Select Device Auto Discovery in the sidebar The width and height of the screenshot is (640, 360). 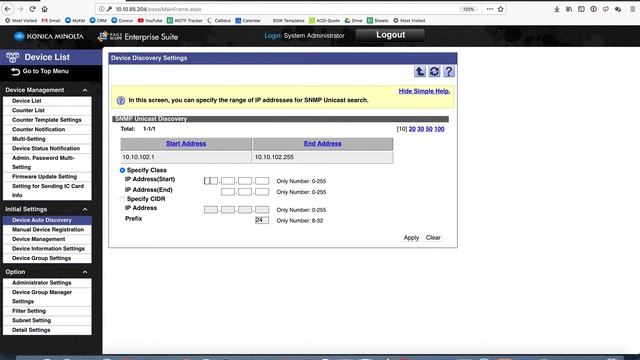point(47,220)
